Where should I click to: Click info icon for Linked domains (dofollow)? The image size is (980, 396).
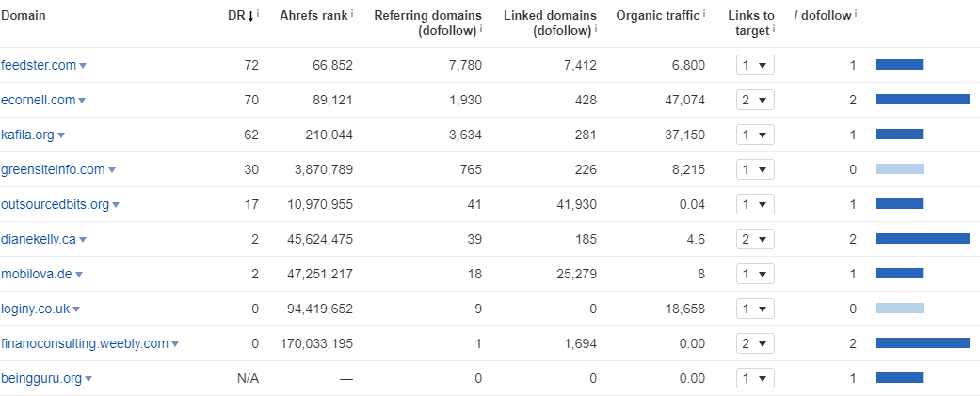596,28
